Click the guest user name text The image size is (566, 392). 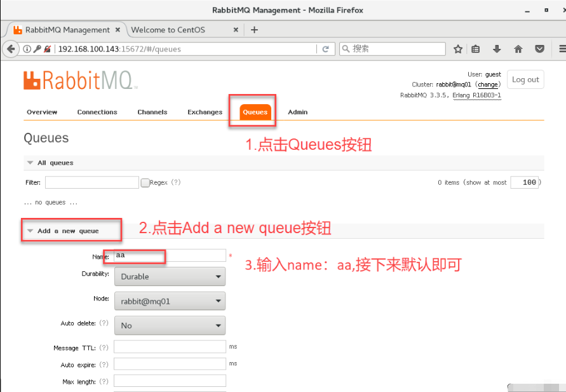(493, 74)
